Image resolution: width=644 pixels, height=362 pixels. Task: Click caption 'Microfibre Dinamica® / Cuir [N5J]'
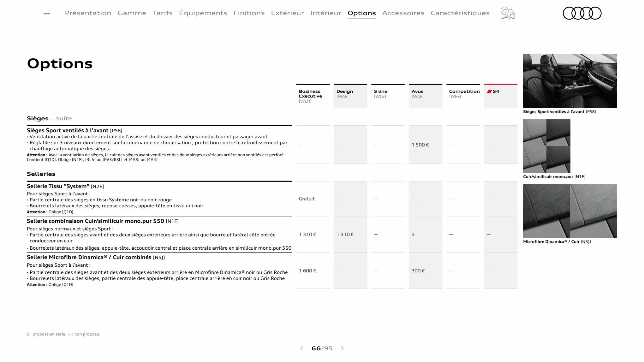[x=557, y=242]
